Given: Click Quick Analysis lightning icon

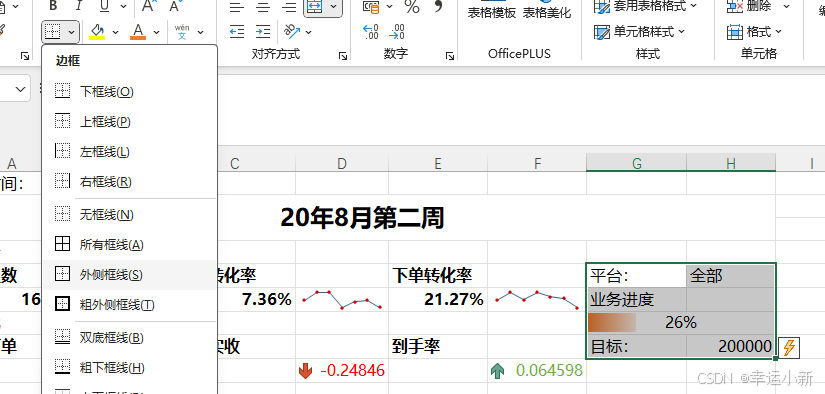Looking at the screenshot, I should [789, 348].
